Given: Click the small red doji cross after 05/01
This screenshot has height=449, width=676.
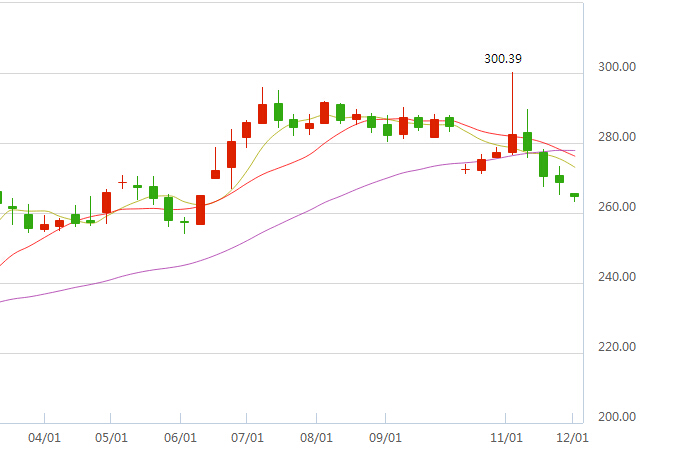Looking at the screenshot, I should [x=122, y=182].
